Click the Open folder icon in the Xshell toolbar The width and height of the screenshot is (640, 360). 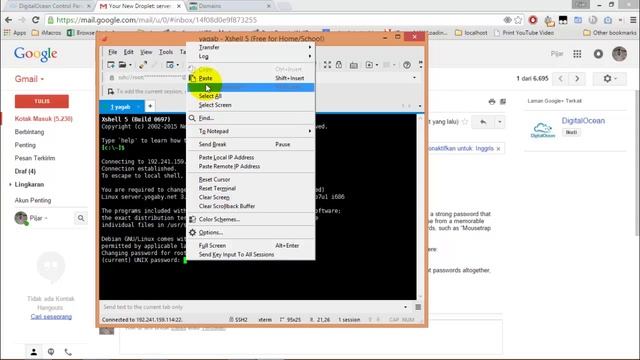pyautogui.click(x=122, y=65)
